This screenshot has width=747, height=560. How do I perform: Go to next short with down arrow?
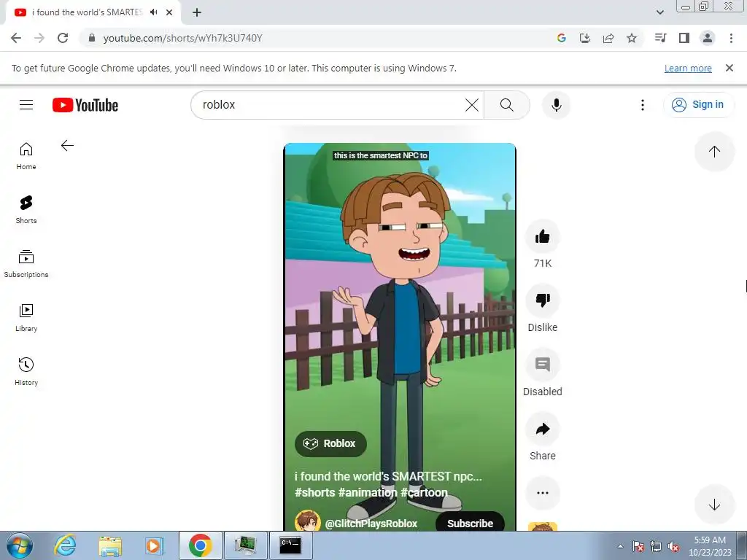click(714, 505)
